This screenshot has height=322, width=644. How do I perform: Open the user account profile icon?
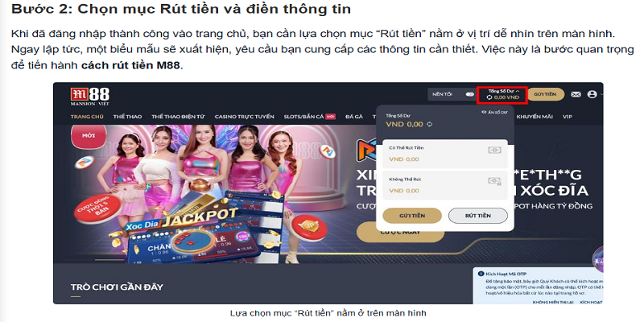tap(592, 94)
